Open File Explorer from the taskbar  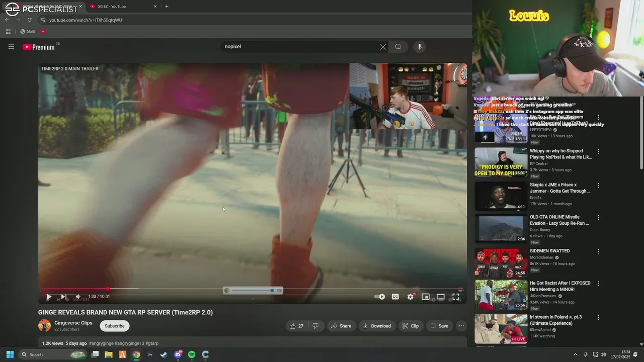tap(108, 354)
